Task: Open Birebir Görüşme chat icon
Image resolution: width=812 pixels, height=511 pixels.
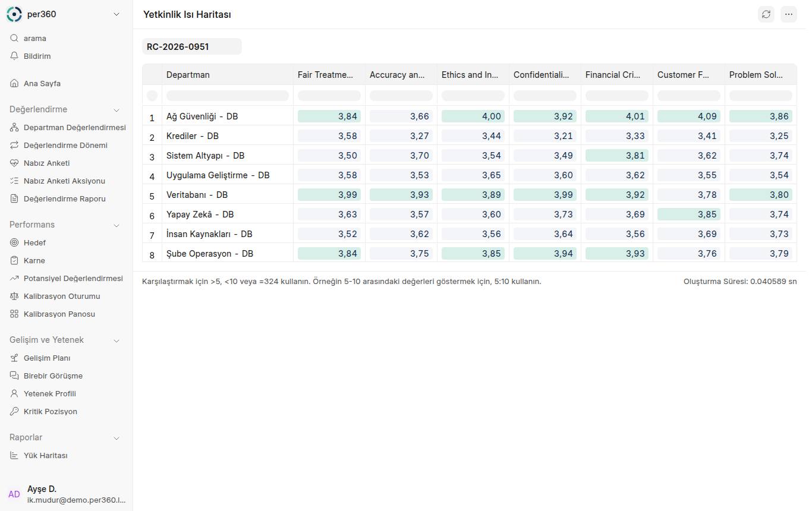Action: (14, 376)
